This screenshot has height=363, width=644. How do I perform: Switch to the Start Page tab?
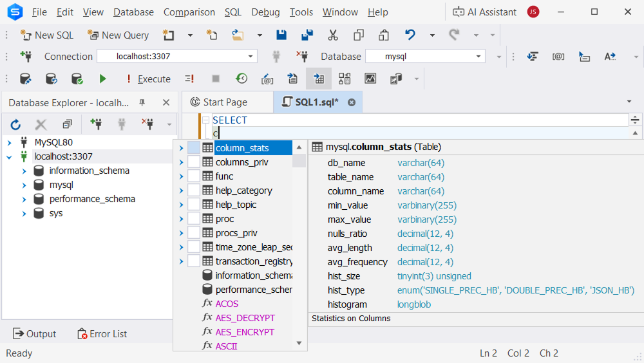pos(225,102)
